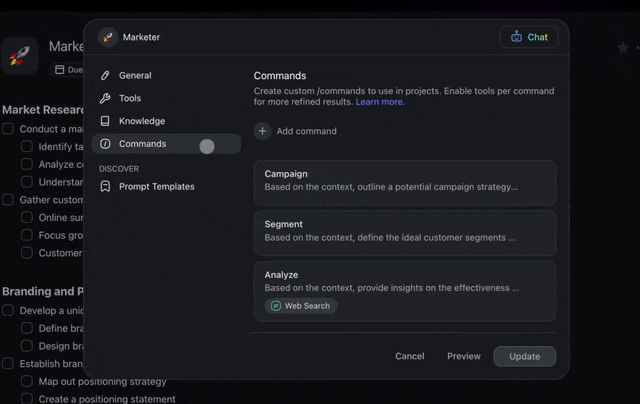The image size is (640, 404).
Task: Click the General settings icon
Action: coord(106,75)
